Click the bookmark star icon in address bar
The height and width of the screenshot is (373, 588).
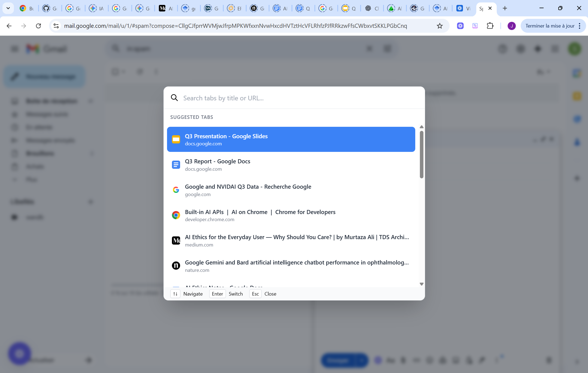click(x=440, y=26)
